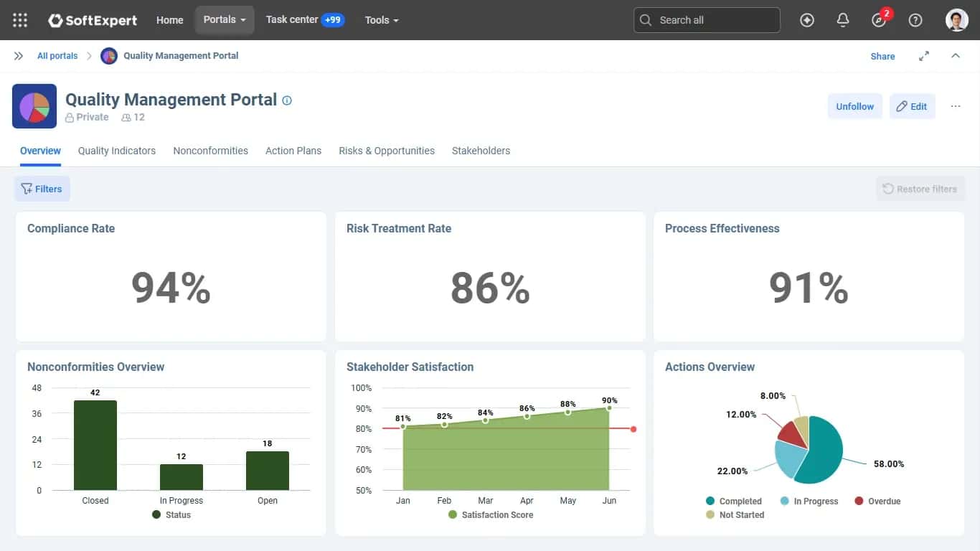Switch to the Quality Indicators tab
980x551 pixels.
(x=117, y=151)
